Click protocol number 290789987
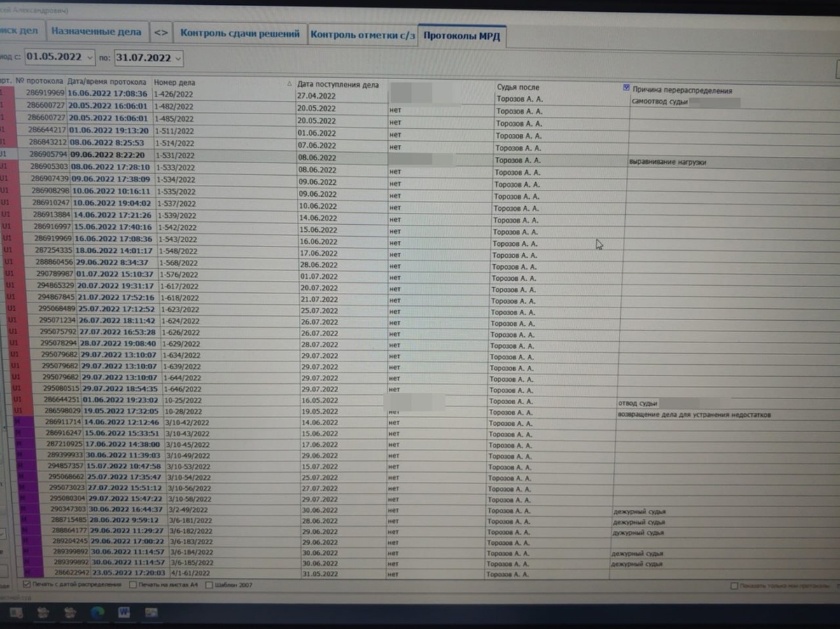 [55, 274]
